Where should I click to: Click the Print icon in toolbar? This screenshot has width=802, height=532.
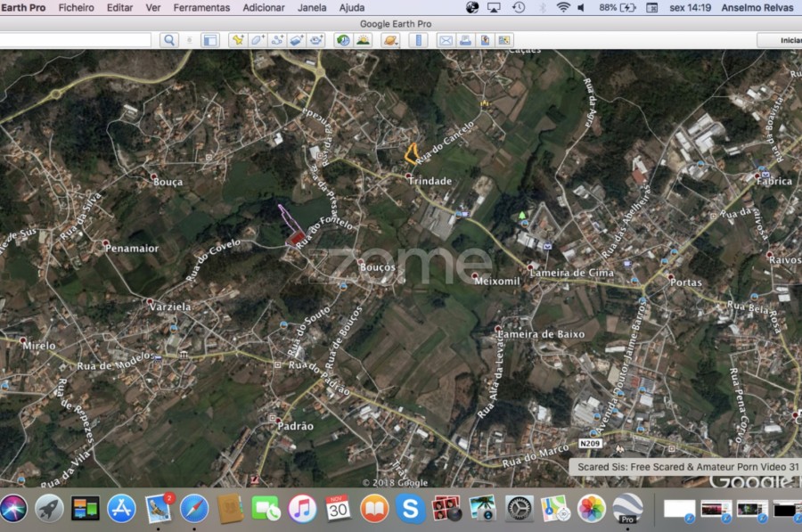[464, 40]
